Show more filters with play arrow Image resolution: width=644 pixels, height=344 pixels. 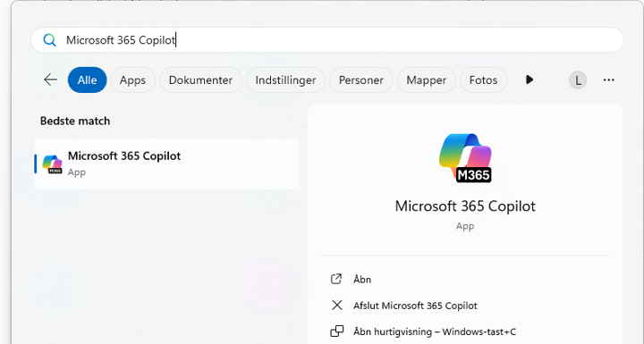[x=530, y=80]
